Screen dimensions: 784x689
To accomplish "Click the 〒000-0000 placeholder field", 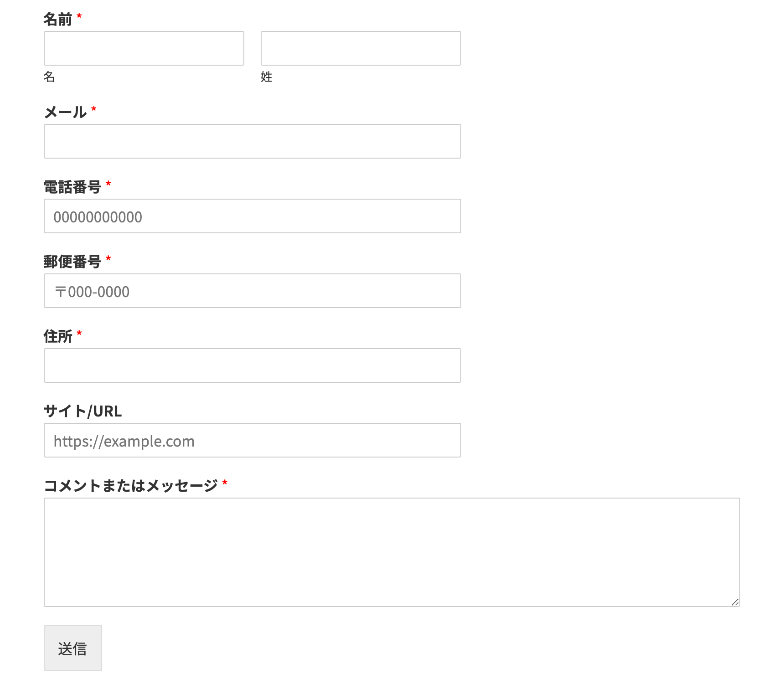I will (252, 290).
